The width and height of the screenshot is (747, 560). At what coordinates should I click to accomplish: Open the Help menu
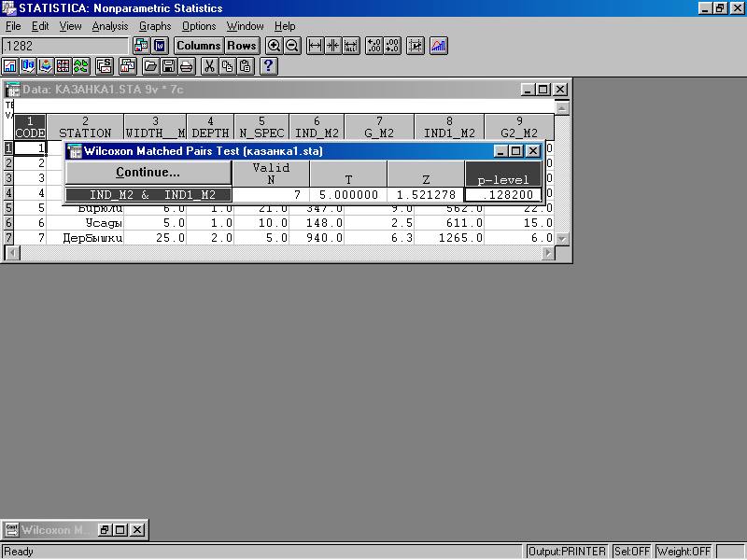pyautogui.click(x=285, y=26)
